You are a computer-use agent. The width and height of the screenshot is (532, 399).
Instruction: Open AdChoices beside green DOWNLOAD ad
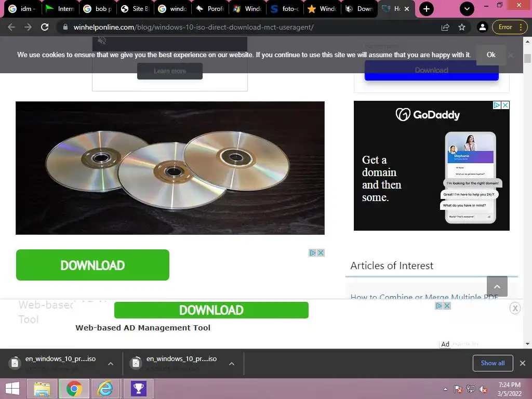(312, 253)
